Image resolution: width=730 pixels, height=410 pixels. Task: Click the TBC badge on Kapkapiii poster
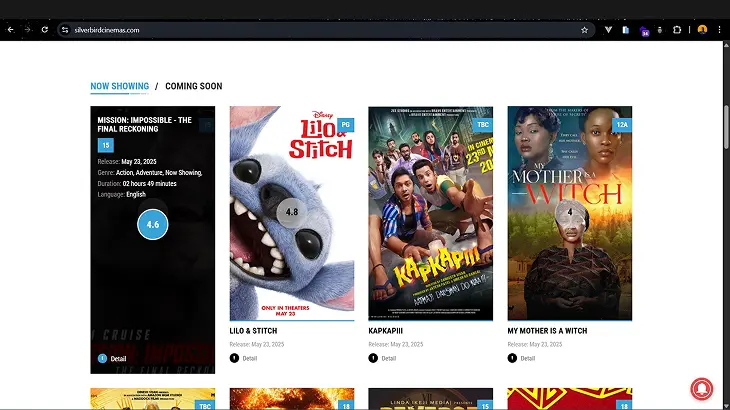click(483, 125)
